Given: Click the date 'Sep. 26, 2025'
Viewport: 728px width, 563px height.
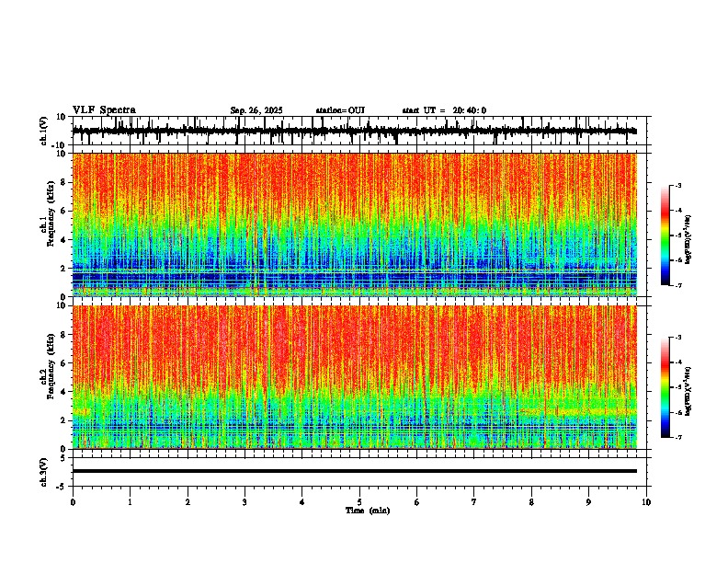Looking at the screenshot, I should [x=256, y=110].
